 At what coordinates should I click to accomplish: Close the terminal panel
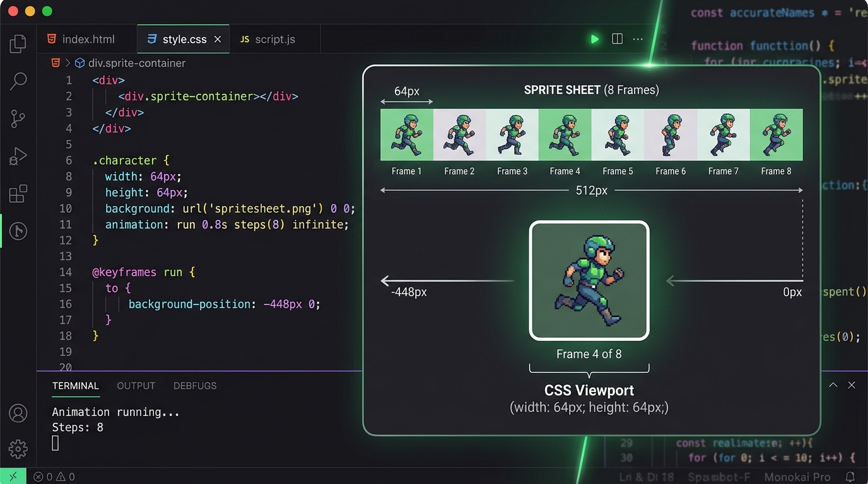(x=852, y=385)
